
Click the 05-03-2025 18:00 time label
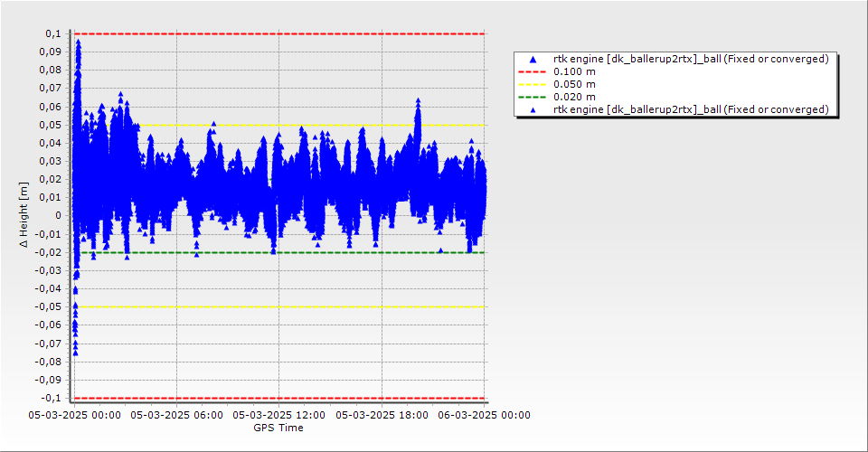click(382, 415)
